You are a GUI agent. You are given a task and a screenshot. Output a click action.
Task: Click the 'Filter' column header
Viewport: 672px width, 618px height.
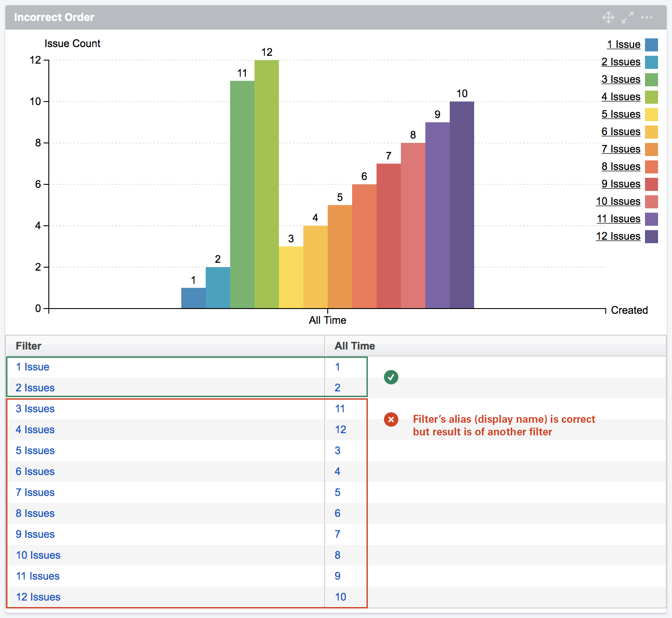tap(28, 346)
